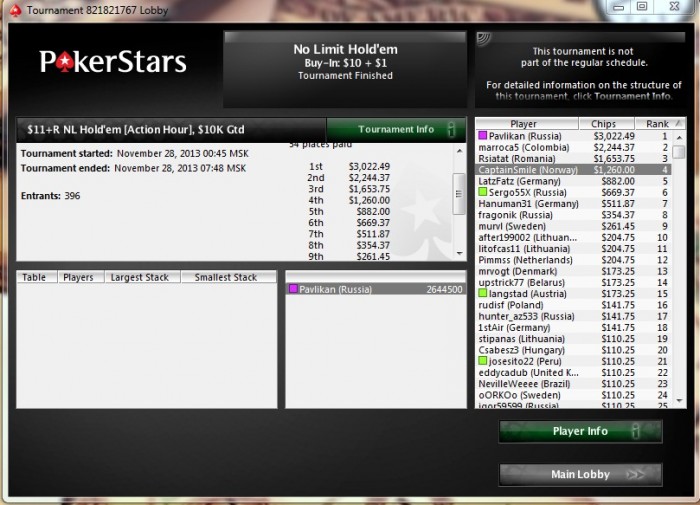Click the purple square beside Pavlikan 2644500
700x505 pixels.
pos(293,289)
